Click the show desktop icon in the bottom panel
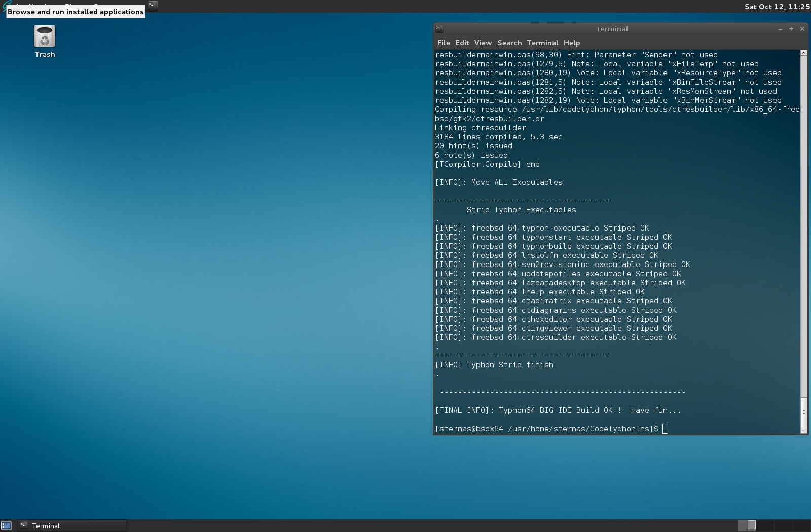This screenshot has height=532, width=811. tap(6, 526)
